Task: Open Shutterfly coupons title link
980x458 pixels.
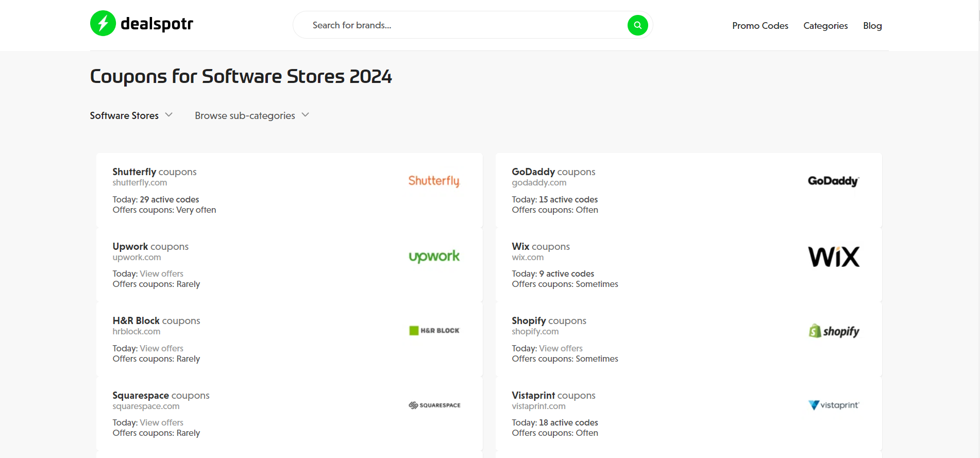Action: pyautogui.click(x=155, y=172)
